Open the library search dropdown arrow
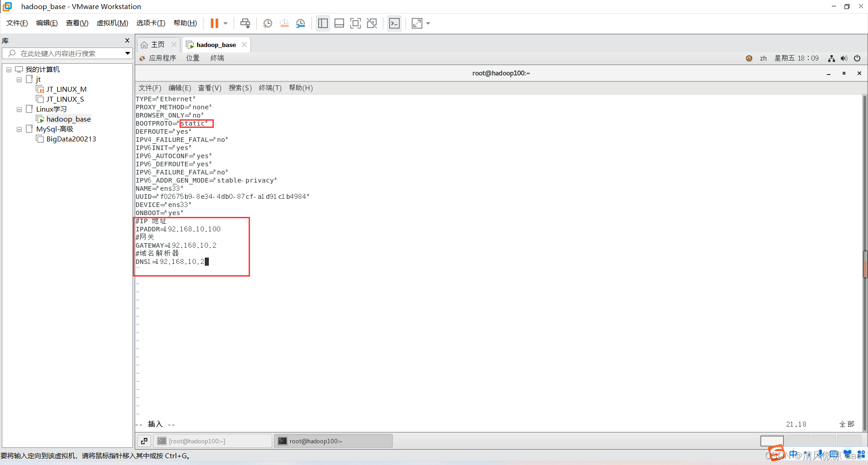The image size is (868, 465). click(127, 53)
